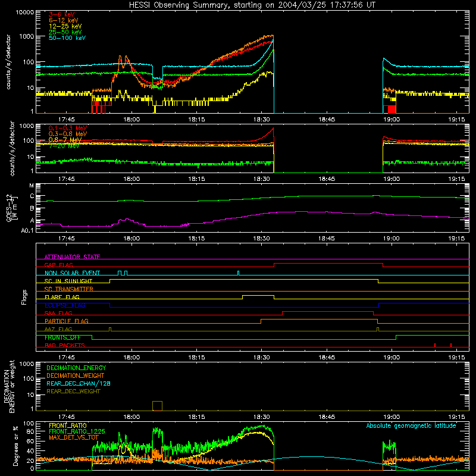Click the first BAD_PACKETS red spike near 19:10
The width and height of the screenshot is (476, 476).
pyautogui.click(x=435, y=345)
